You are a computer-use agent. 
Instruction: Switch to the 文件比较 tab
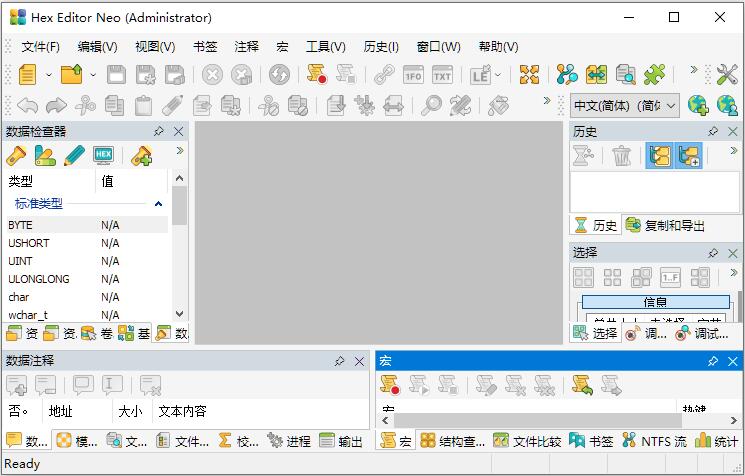[x=527, y=441]
